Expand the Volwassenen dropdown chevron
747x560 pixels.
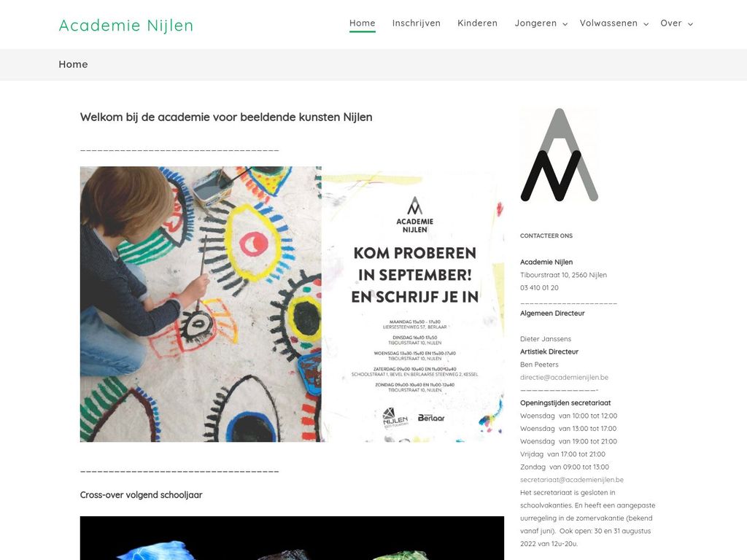click(646, 24)
